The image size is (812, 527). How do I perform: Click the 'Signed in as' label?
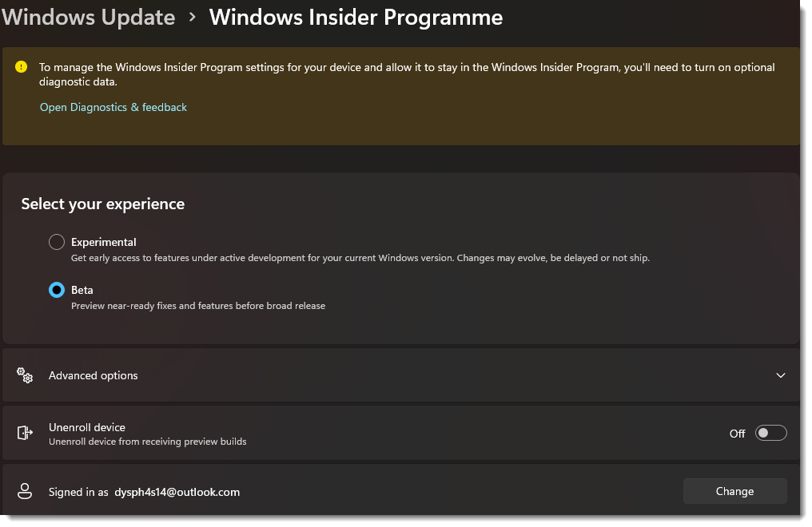click(78, 492)
